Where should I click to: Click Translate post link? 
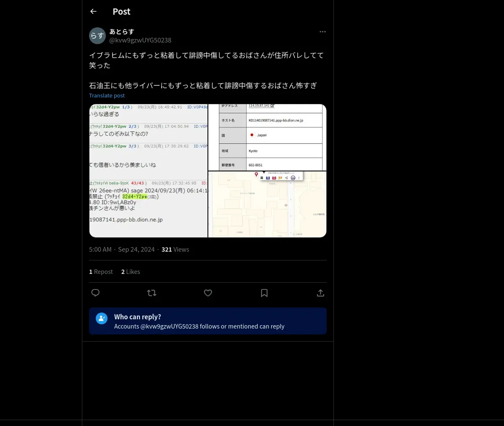pyautogui.click(x=107, y=95)
